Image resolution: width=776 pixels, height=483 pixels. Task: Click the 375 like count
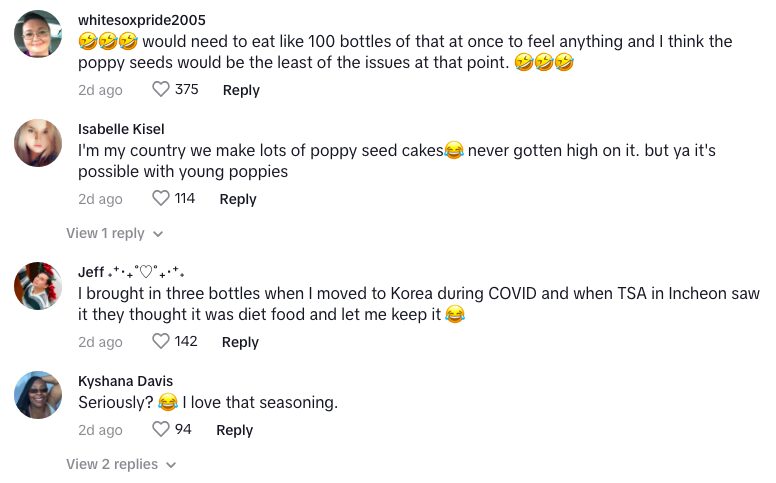pos(187,90)
